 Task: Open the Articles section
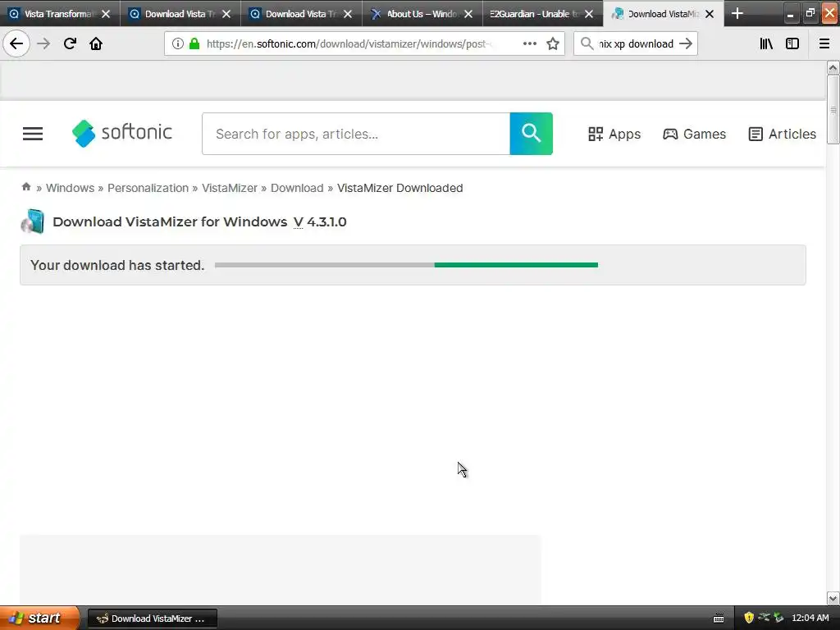tap(782, 134)
